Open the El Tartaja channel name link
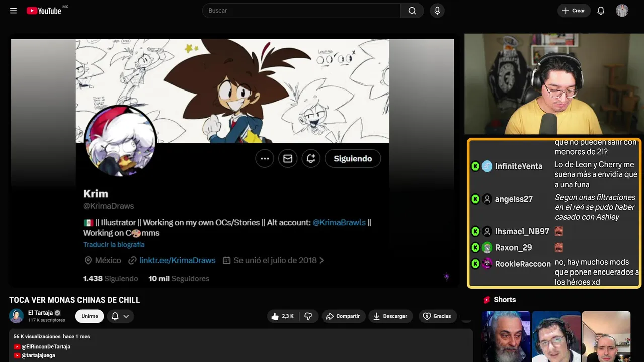The height and width of the screenshot is (362, 644). 40,313
